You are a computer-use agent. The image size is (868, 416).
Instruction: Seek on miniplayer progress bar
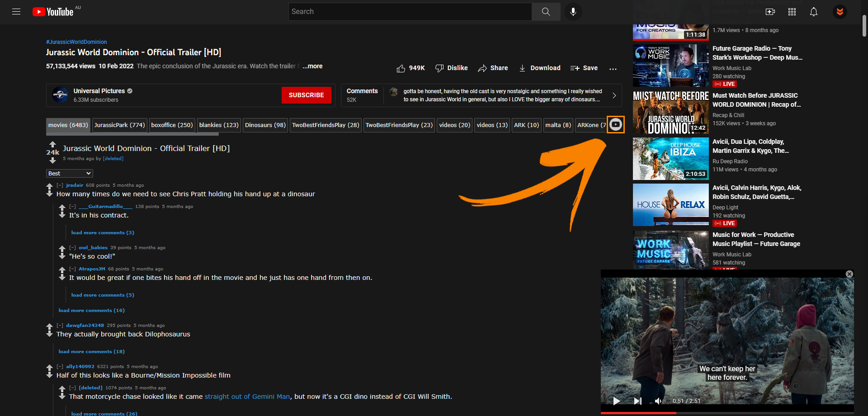(727, 413)
